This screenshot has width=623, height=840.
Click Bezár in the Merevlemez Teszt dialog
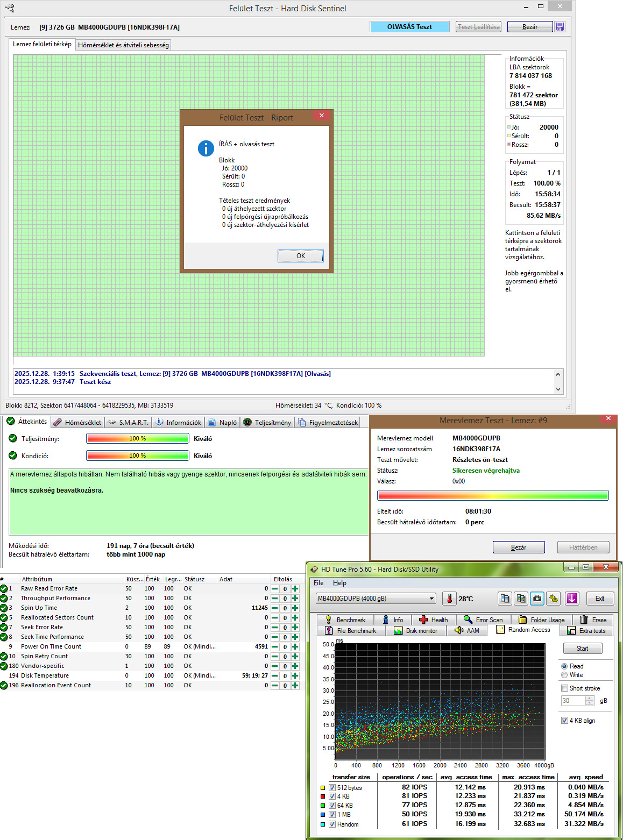click(x=519, y=547)
